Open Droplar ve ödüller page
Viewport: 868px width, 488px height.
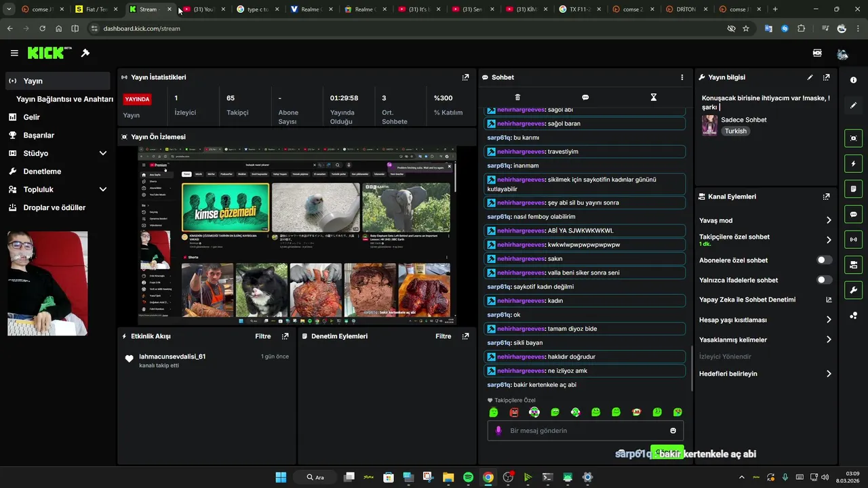click(54, 208)
